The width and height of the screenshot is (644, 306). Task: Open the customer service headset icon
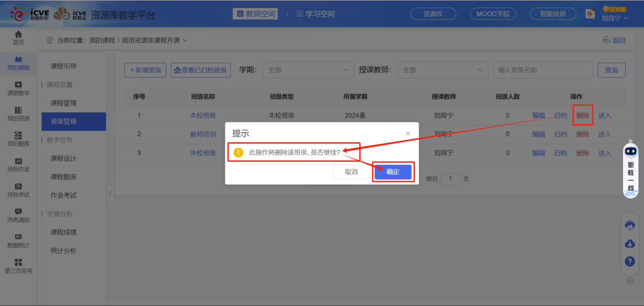630,225
